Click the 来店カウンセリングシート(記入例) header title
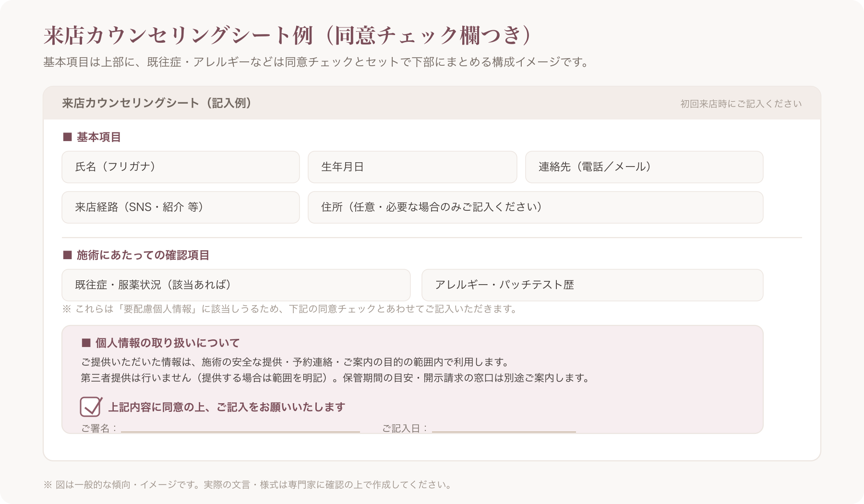Viewport: 864px width, 504px height. tap(157, 103)
